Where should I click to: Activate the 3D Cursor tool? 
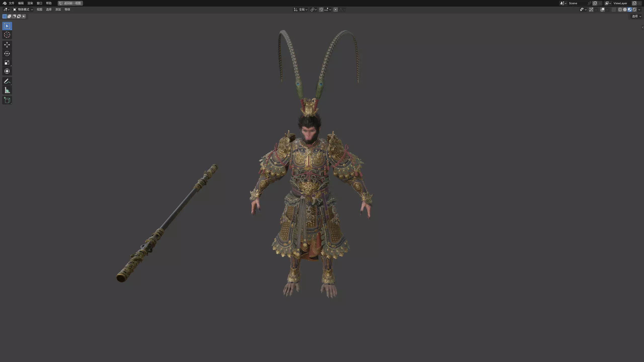[x=7, y=35]
